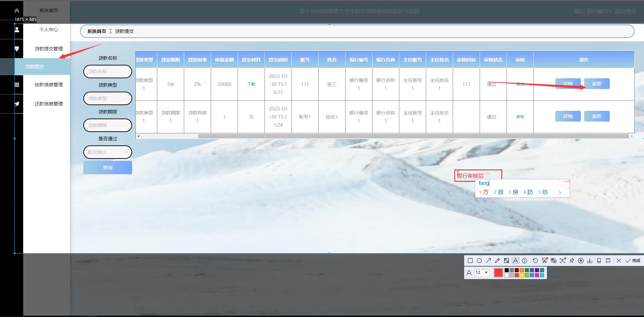Select the mosaic blur tool
644x317 pixels.
point(507,261)
